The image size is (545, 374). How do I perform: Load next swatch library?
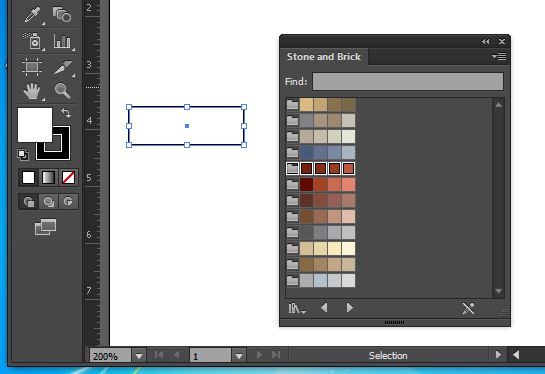point(350,308)
